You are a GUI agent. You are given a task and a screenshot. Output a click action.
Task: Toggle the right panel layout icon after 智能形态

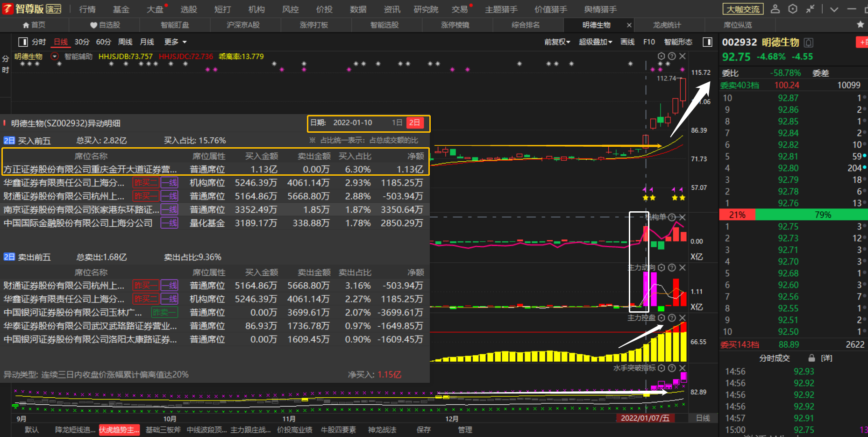pos(708,42)
